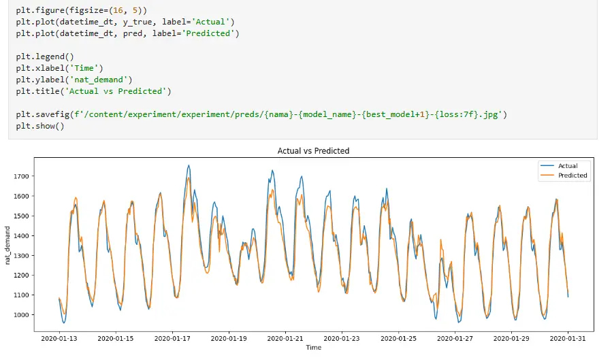This screenshot has height=364, width=612.
Task: Click the x-axis date 2020-01-29
Action: (x=511, y=338)
